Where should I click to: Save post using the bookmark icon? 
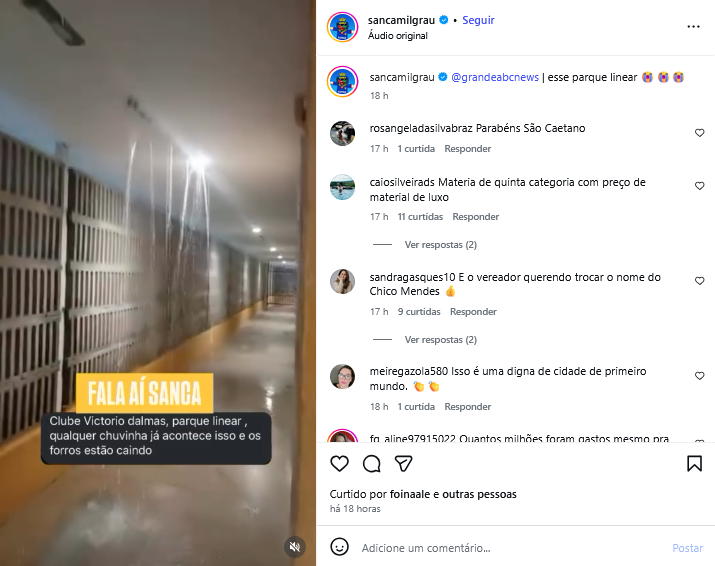pyautogui.click(x=694, y=463)
